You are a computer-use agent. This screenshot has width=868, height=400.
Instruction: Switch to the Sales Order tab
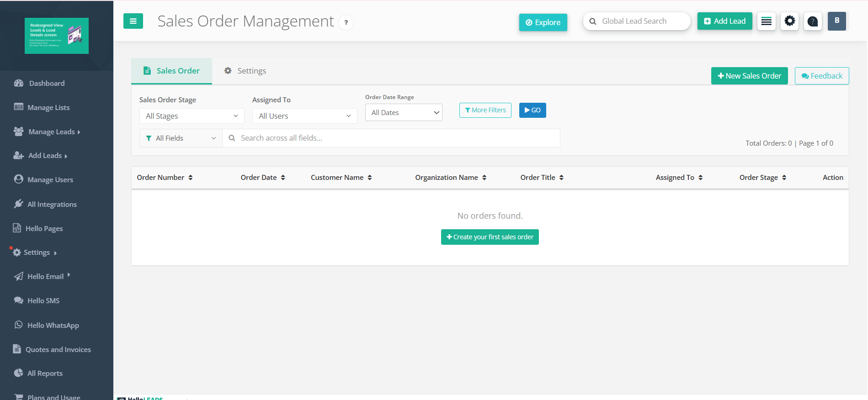click(171, 71)
